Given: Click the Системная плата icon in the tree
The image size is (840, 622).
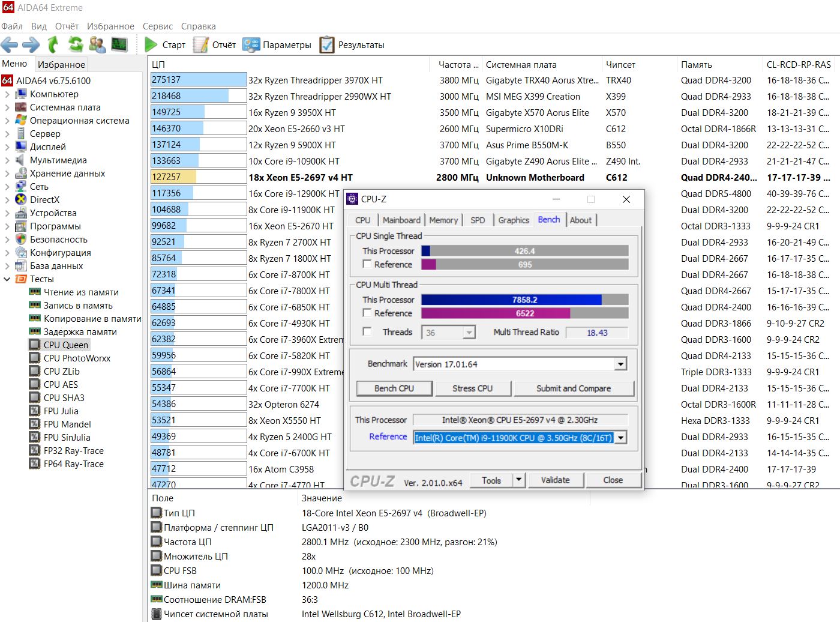Looking at the screenshot, I should pyautogui.click(x=21, y=107).
